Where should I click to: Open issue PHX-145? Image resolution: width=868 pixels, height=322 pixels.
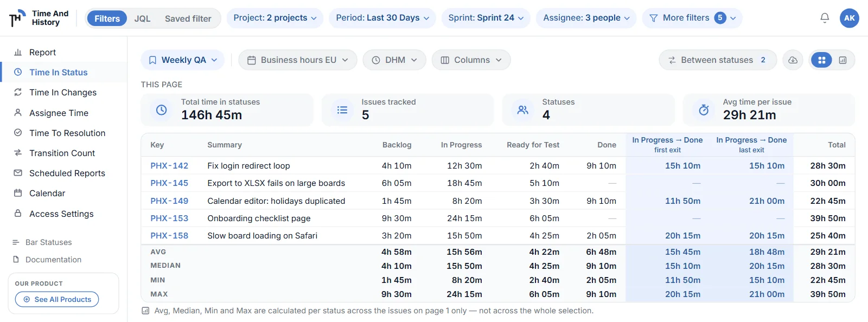169,183
